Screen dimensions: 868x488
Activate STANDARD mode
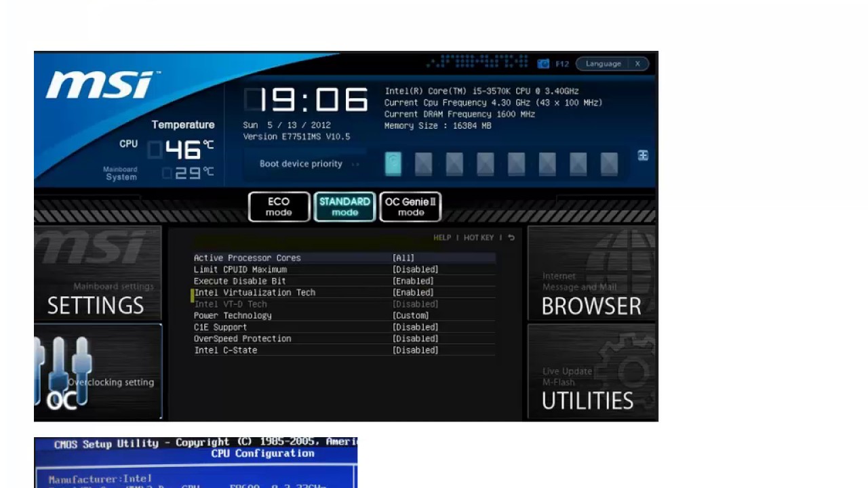[x=344, y=207]
